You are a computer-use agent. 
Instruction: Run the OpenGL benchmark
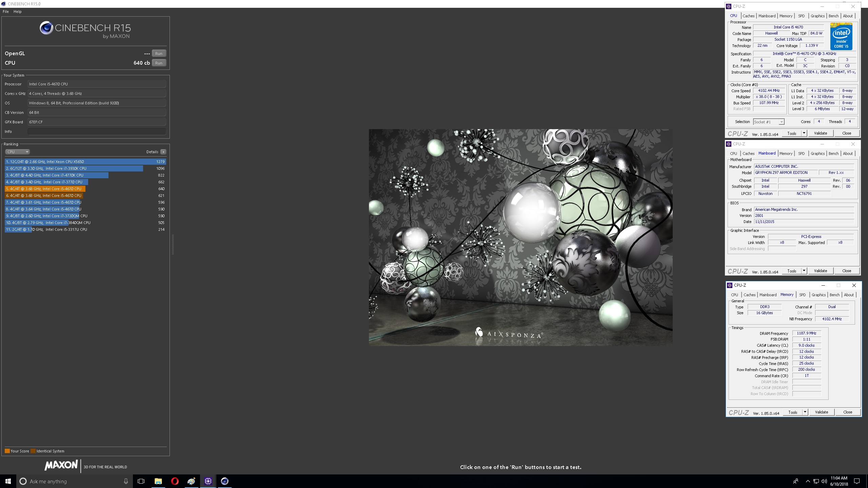point(159,54)
